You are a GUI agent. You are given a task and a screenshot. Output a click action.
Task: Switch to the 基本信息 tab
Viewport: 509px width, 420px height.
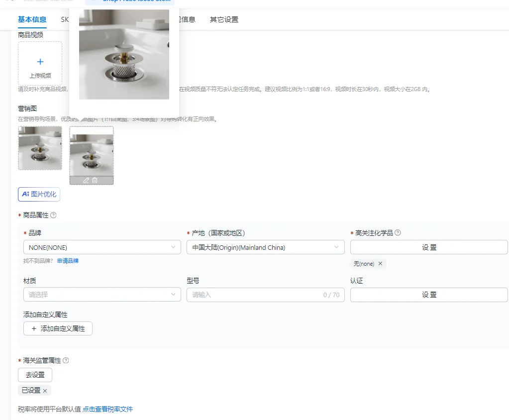[x=32, y=19]
